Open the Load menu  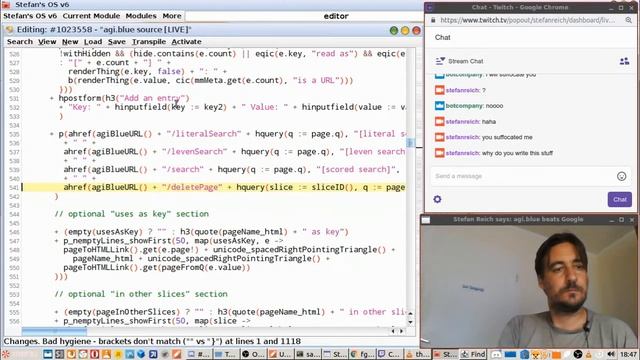pos(93,42)
